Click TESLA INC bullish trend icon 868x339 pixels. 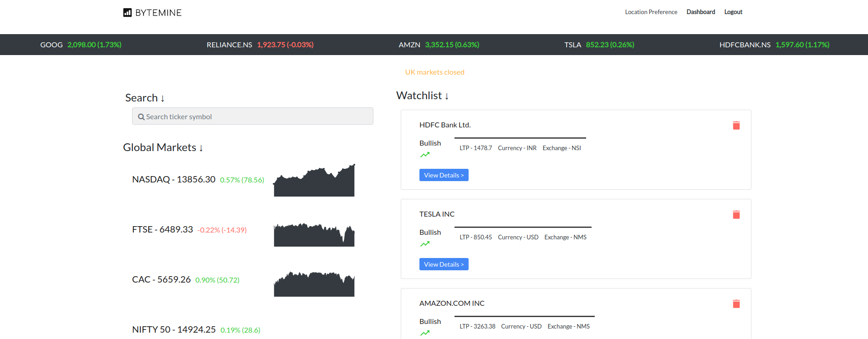(425, 244)
